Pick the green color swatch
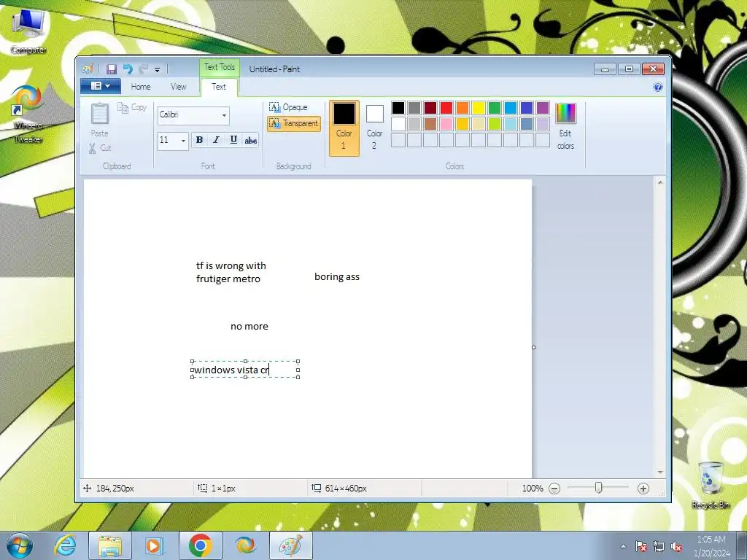 tap(495, 108)
